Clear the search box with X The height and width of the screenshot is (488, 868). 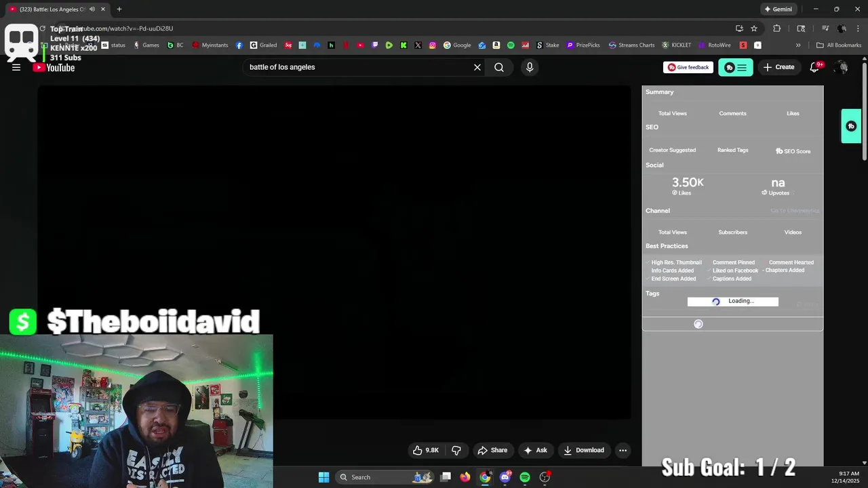[477, 67]
